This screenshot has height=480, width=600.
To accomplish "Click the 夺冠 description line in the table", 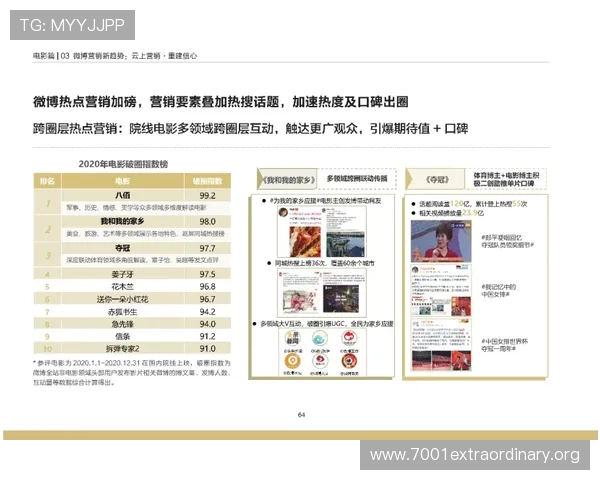I will click(x=142, y=260).
